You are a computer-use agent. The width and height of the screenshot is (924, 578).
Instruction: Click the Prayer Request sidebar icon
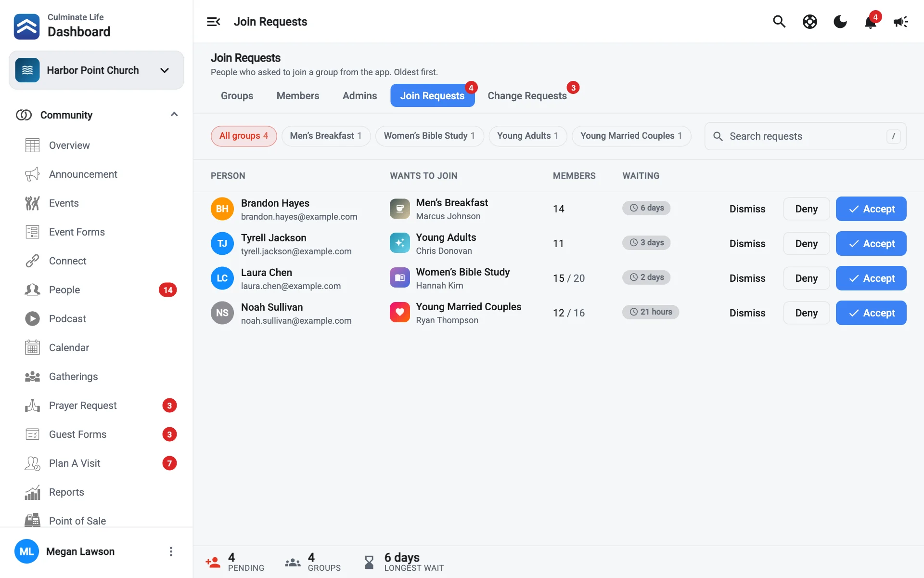pyautogui.click(x=32, y=406)
